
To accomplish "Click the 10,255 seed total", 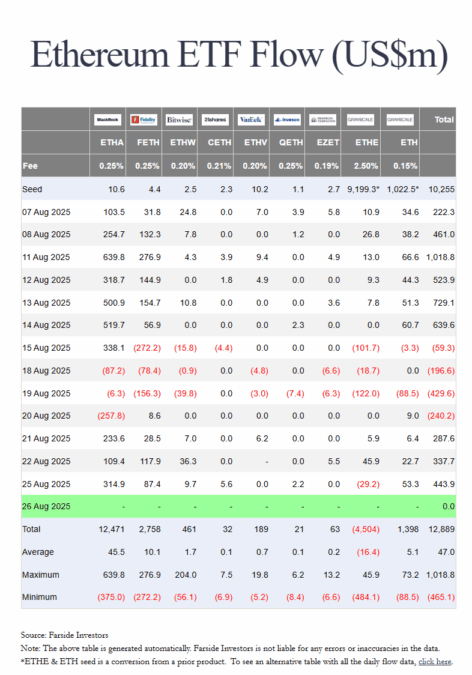I will click(x=441, y=189).
